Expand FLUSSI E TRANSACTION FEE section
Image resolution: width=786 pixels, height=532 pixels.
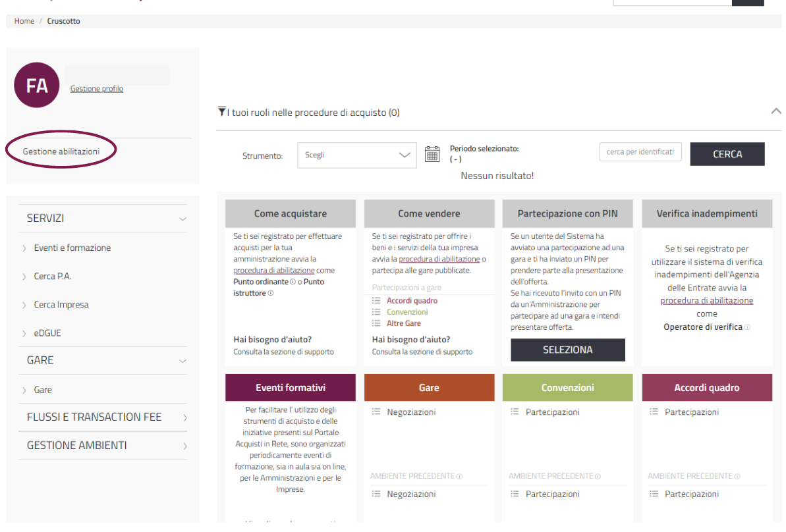pyautogui.click(x=184, y=417)
